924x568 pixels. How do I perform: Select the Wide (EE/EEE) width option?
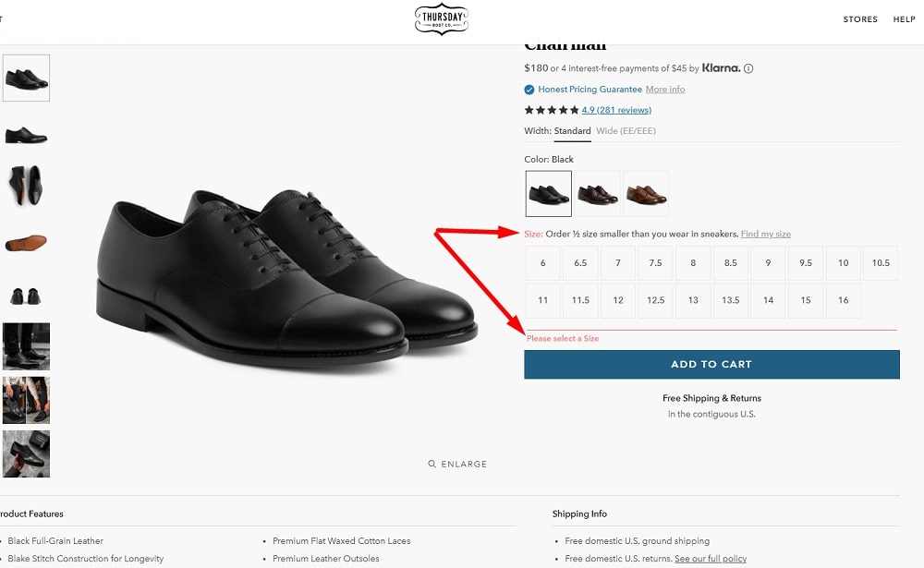626,130
